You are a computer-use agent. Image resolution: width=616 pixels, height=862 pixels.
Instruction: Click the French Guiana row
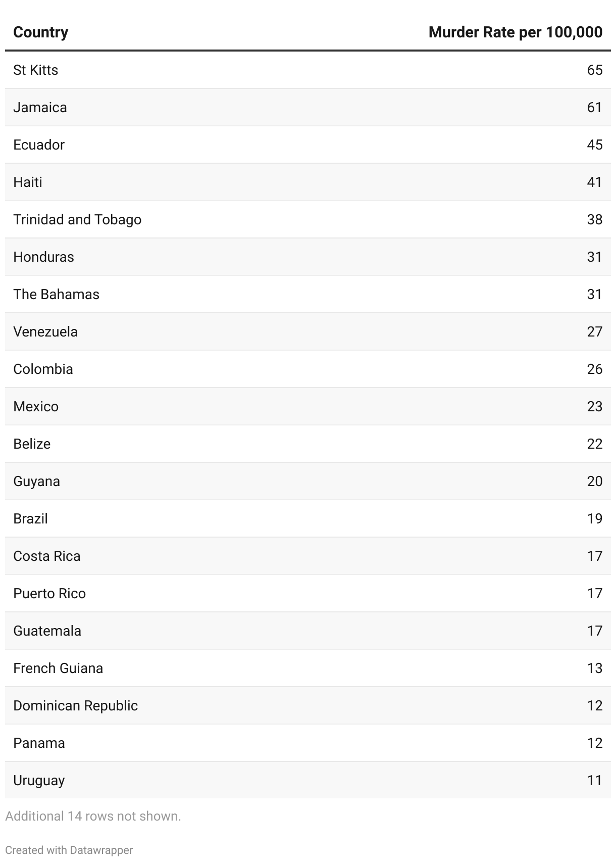(308, 668)
